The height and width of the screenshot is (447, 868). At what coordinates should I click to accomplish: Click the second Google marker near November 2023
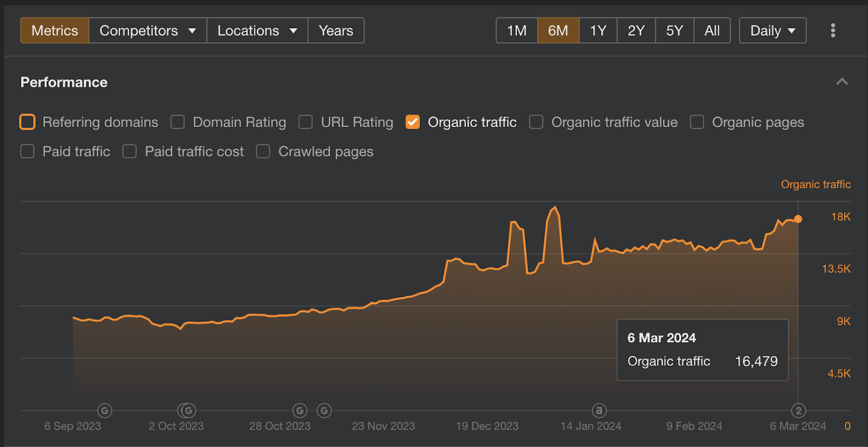(x=324, y=411)
